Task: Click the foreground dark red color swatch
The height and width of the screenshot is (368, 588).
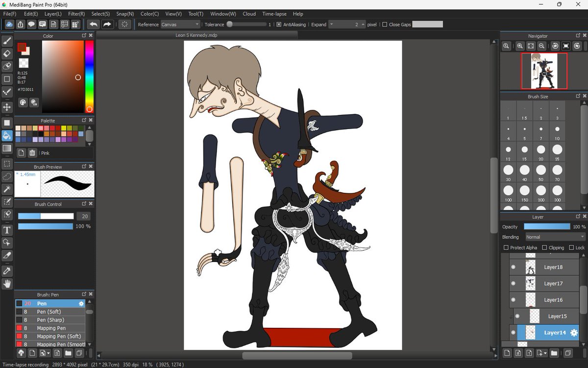Action: click(x=22, y=47)
